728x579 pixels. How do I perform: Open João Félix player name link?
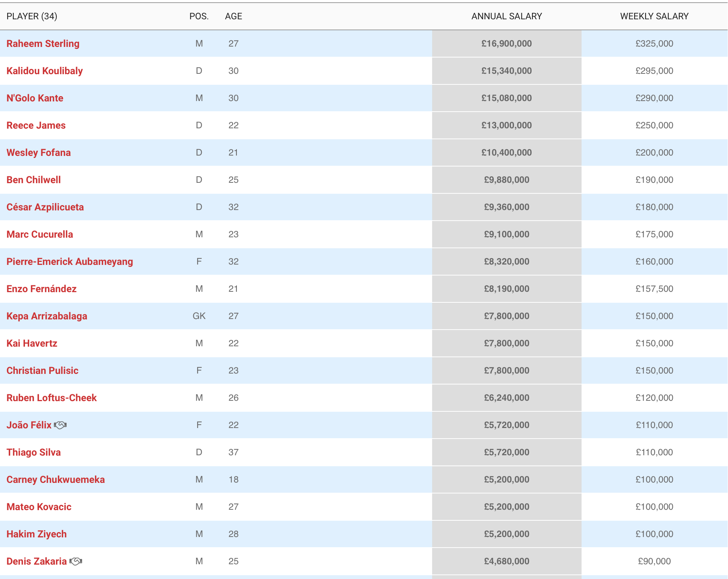pyautogui.click(x=29, y=425)
